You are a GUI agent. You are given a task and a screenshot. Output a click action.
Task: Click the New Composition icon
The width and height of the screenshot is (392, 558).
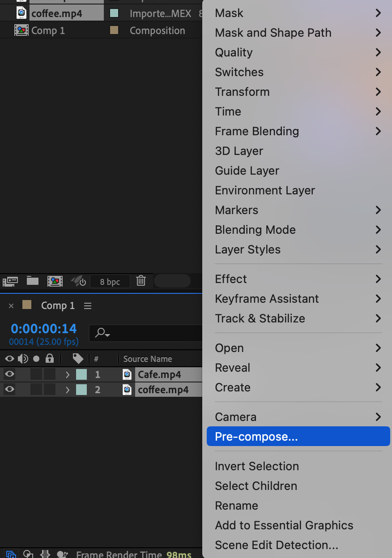pos(55,281)
